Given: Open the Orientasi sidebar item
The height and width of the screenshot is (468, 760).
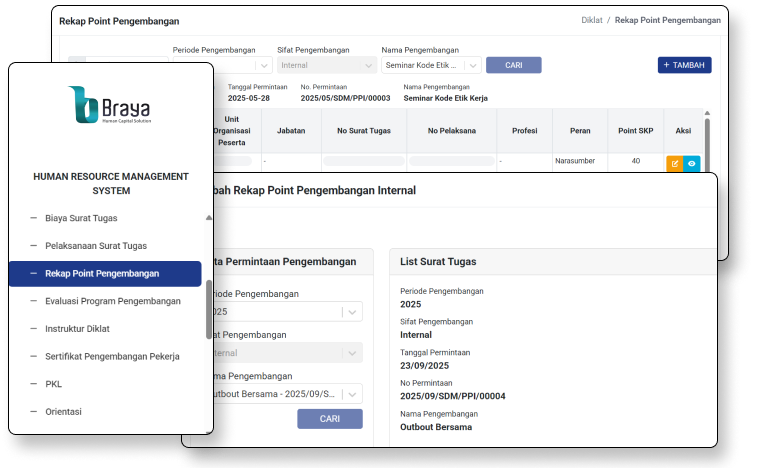Looking at the screenshot, I should pyautogui.click(x=63, y=411).
